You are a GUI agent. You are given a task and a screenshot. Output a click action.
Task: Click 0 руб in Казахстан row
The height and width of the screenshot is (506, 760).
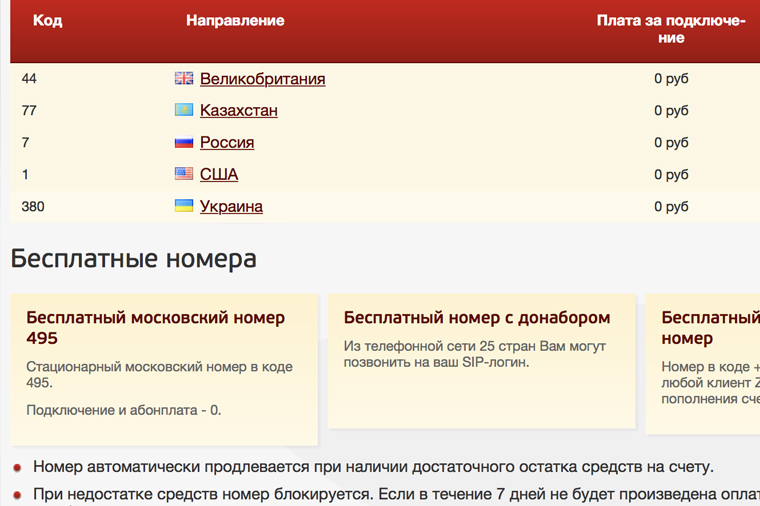(671, 111)
